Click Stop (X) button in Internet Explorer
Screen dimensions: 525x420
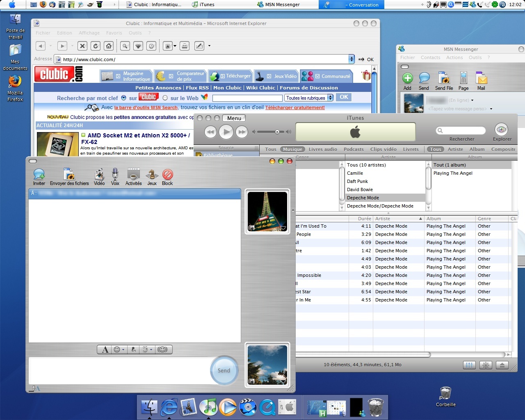pos(82,46)
